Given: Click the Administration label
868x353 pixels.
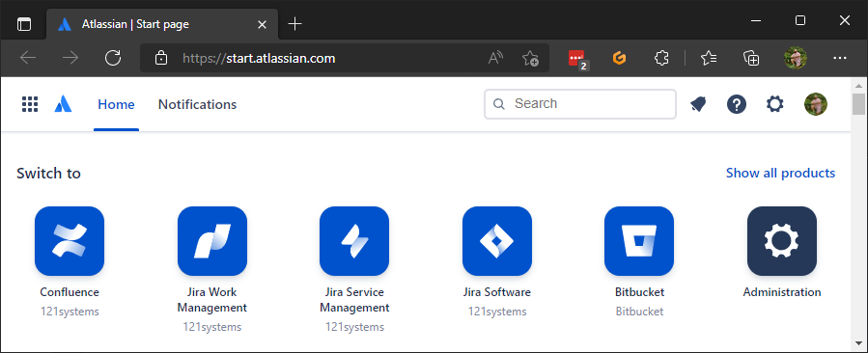Looking at the screenshot, I should coord(782,292).
